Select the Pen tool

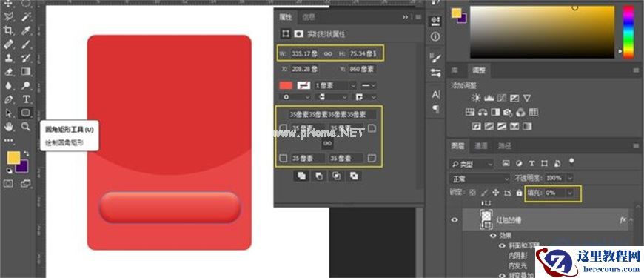(8, 99)
